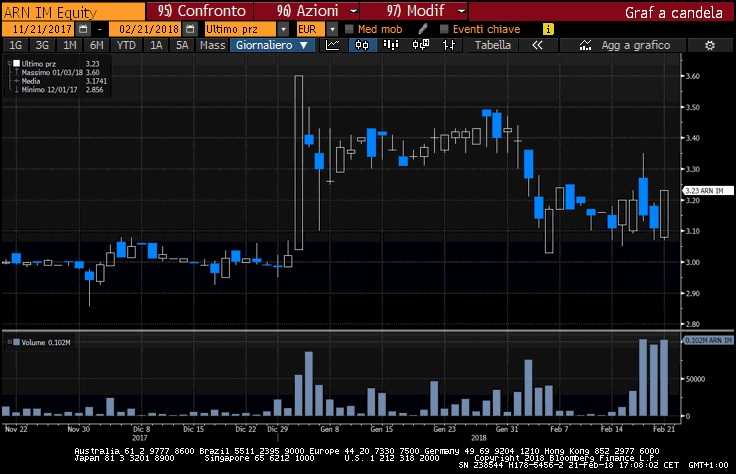This screenshot has height=474, width=736.
Task: Toggle the Volume legend swatch
Action: pos(16,343)
